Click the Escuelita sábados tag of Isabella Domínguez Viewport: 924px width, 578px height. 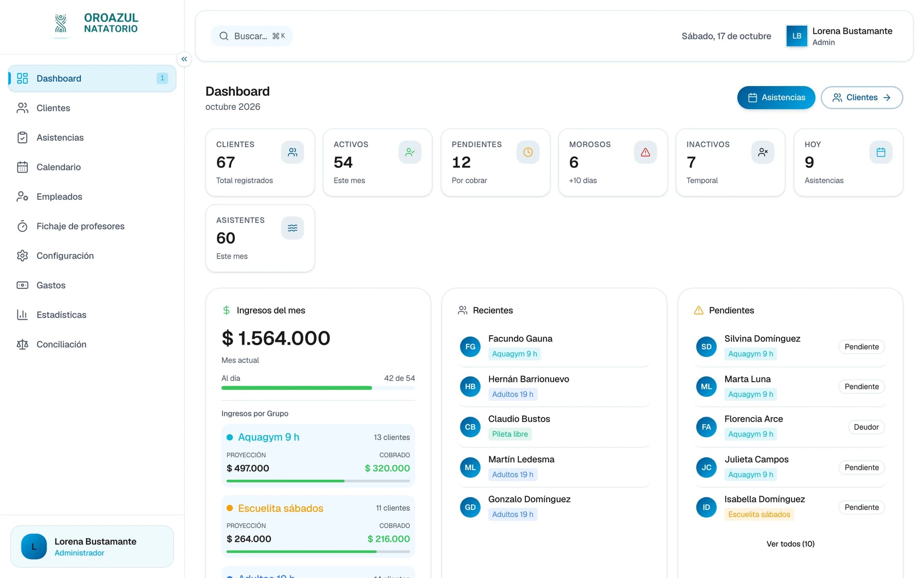click(x=759, y=514)
